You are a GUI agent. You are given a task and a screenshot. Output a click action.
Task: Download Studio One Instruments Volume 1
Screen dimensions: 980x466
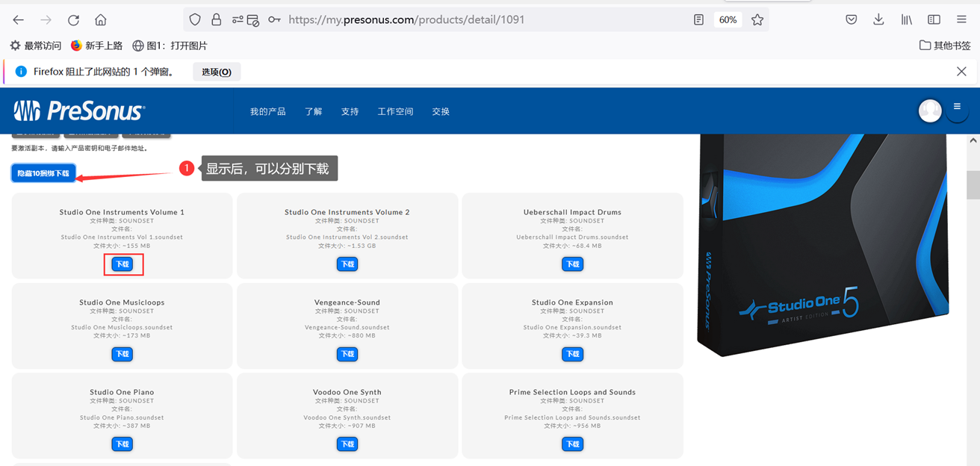[x=122, y=264]
